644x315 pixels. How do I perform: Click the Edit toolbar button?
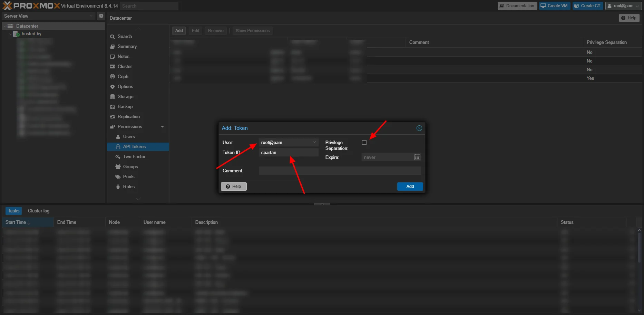click(195, 31)
